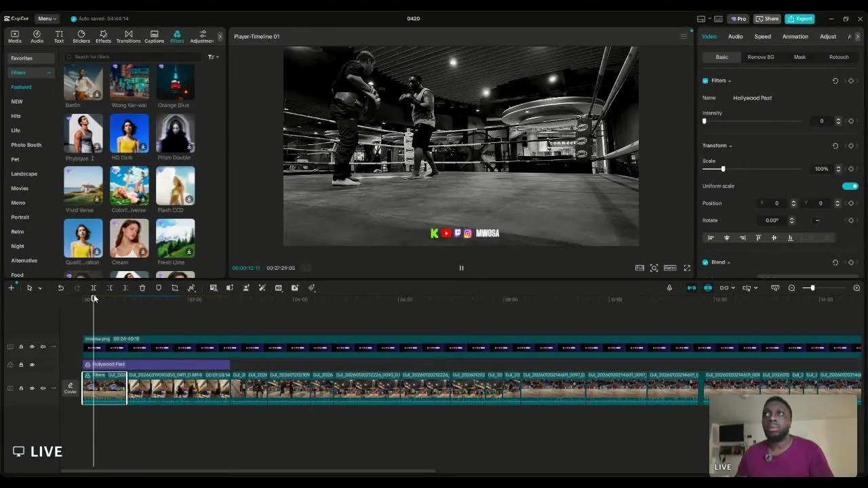
Task: Open the selection tool dropdown arrow
Action: (40, 289)
